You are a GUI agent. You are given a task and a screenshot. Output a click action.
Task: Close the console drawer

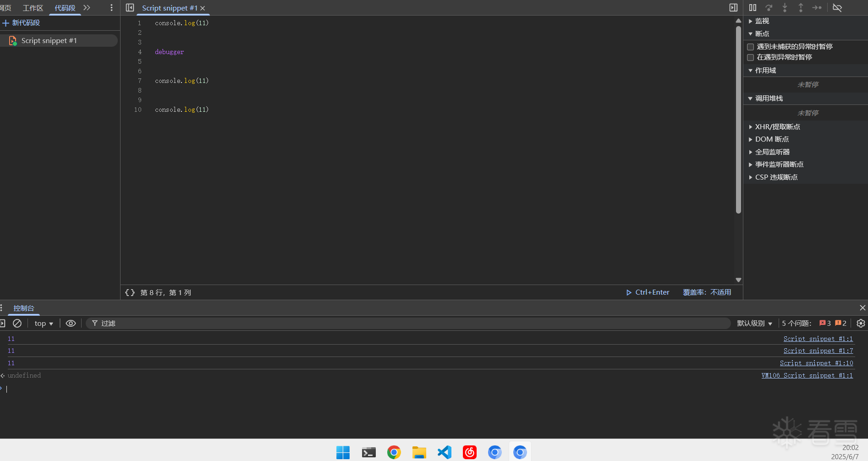coord(863,308)
